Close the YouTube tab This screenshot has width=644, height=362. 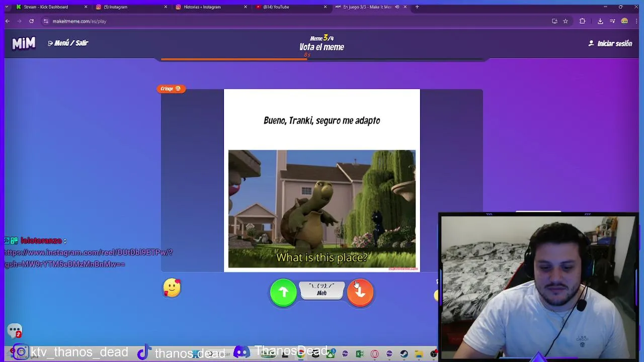[x=325, y=7]
